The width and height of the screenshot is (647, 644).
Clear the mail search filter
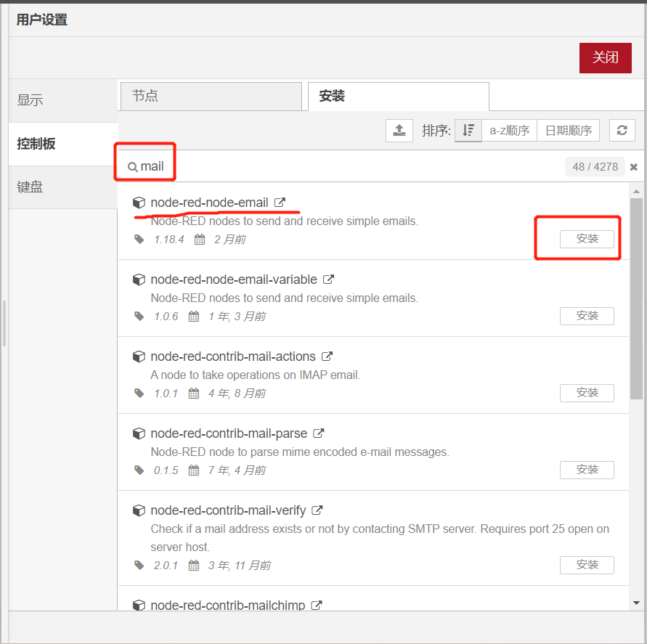tap(634, 167)
